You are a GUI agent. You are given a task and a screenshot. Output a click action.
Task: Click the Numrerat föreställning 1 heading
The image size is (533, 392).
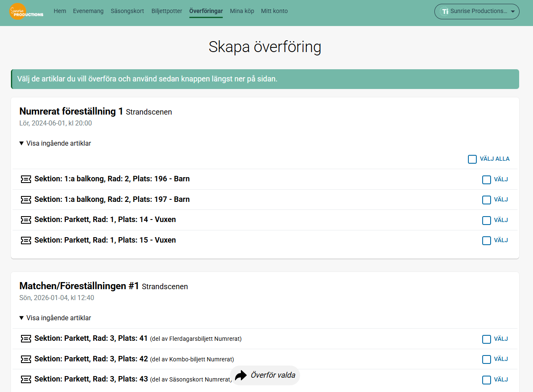point(71,111)
